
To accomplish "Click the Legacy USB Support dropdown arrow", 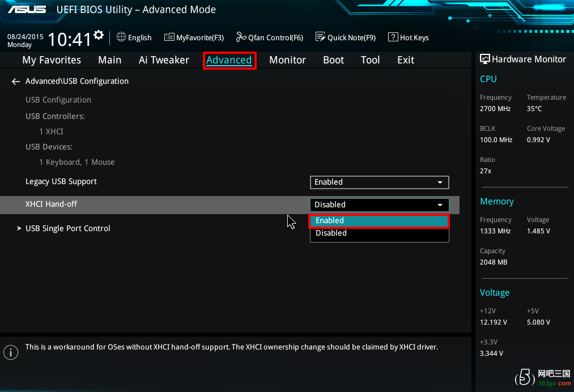I will 440,182.
